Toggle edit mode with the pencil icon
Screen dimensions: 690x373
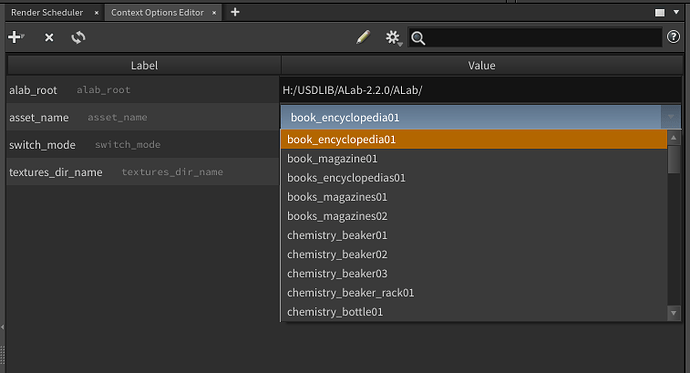[x=363, y=37]
